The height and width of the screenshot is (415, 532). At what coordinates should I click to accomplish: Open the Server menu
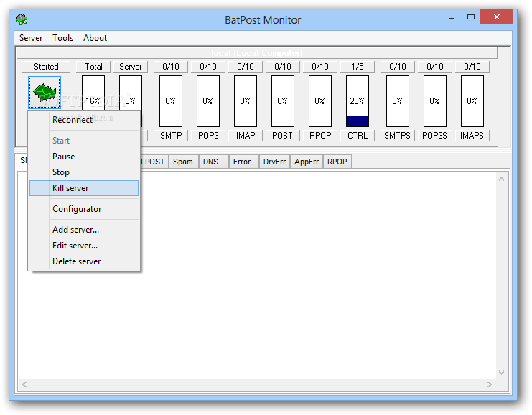pyautogui.click(x=31, y=38)
